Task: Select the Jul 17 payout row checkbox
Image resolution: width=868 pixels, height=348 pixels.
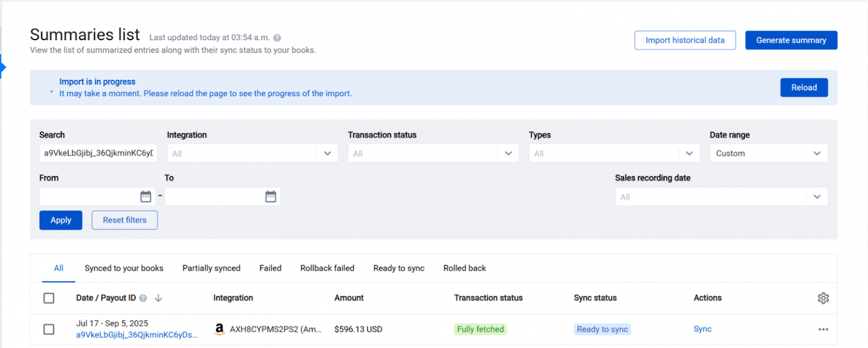Action: tap(49, 329)
